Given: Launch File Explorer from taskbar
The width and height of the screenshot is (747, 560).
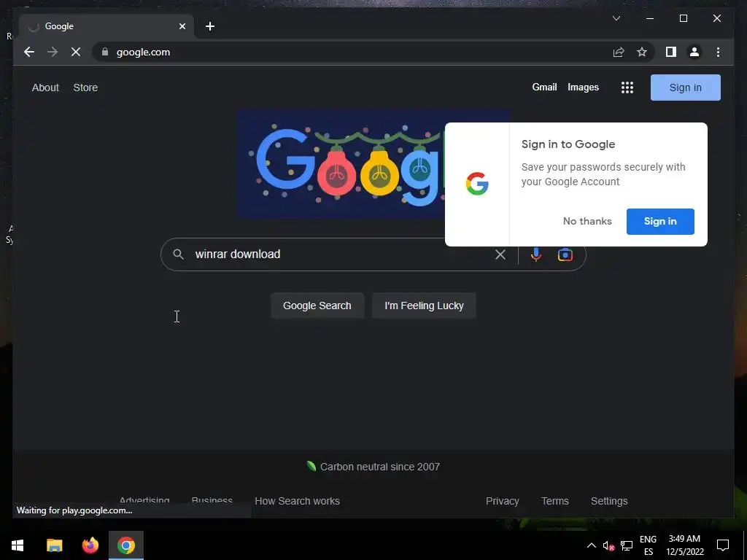Looking at the screenshot, I should (54, 545).
